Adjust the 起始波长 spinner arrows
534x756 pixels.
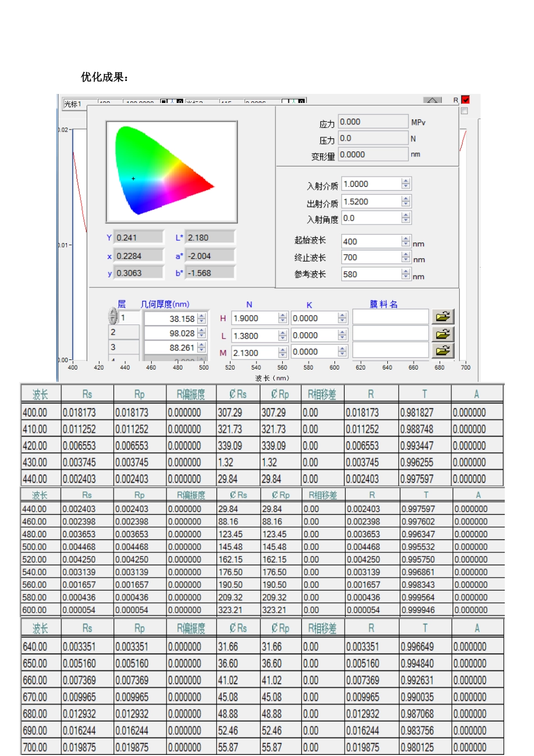[406, 241]
